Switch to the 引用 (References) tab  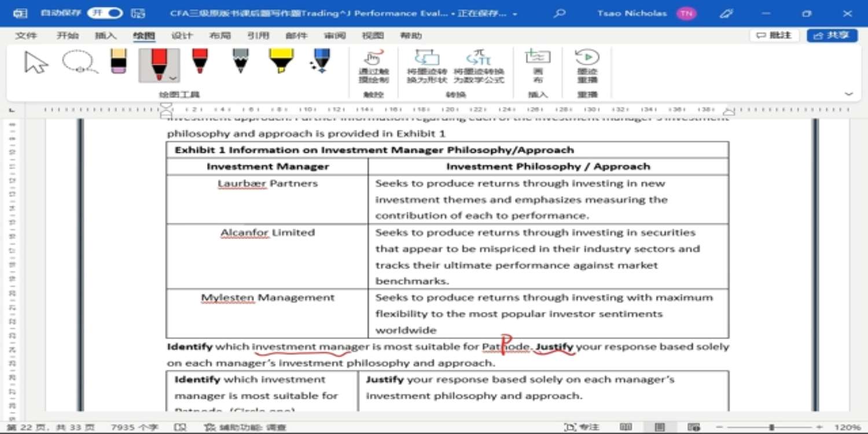pyautogui.click(x=258, y=35)
